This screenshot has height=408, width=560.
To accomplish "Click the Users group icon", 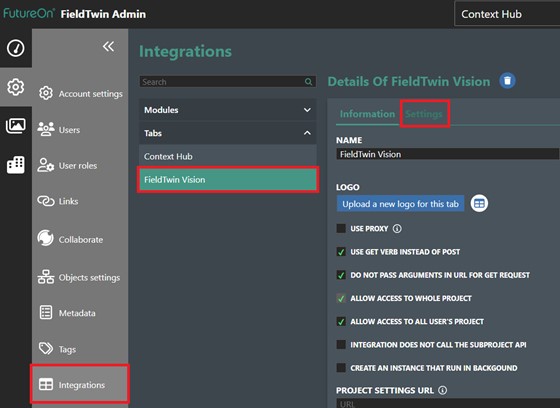I will pos(46,129).
